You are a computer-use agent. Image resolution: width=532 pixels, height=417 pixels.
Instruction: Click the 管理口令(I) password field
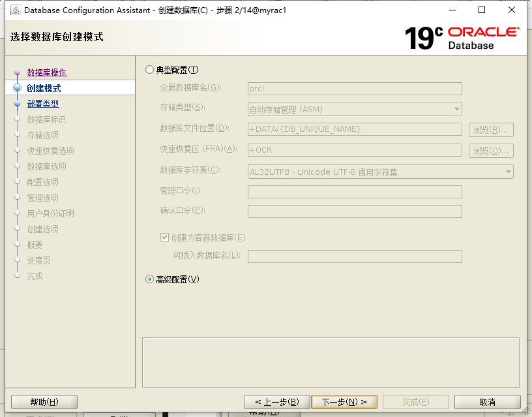[355, 191]
